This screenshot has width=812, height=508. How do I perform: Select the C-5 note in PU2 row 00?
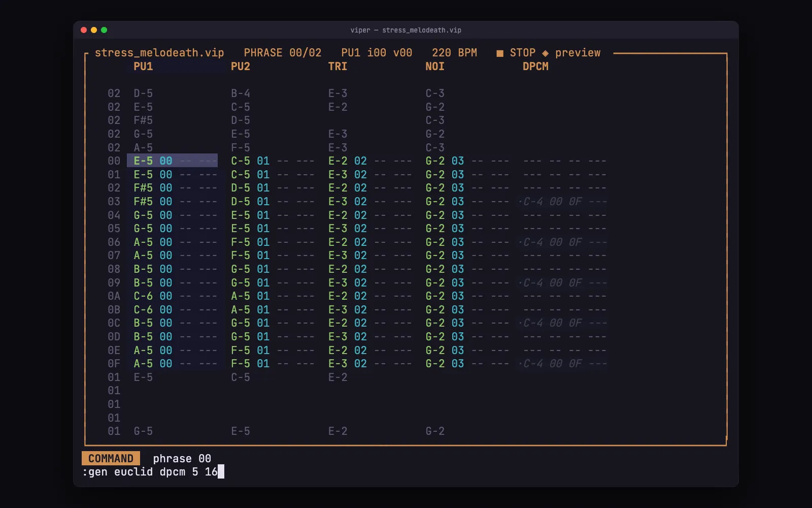coord(241,161)
